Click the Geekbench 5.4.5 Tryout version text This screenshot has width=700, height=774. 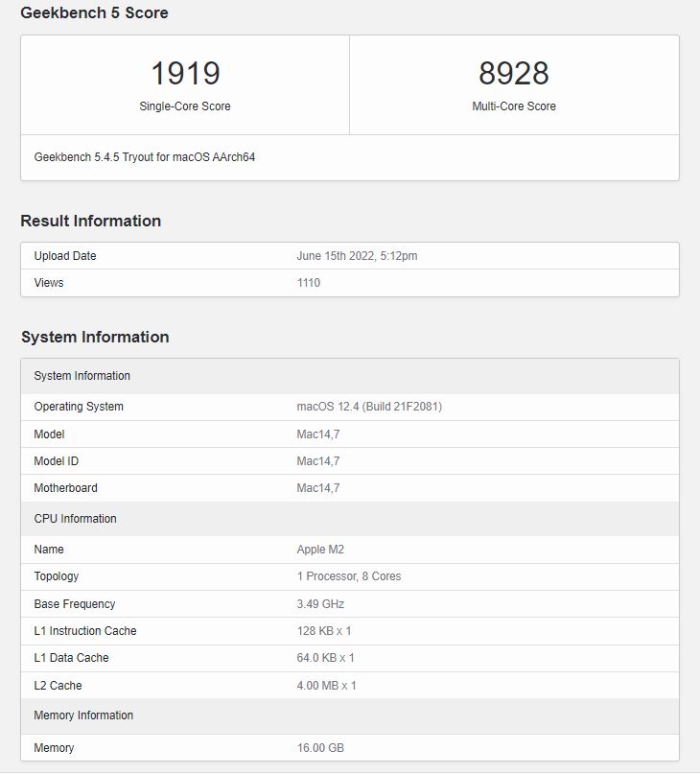tap(145, 156)
